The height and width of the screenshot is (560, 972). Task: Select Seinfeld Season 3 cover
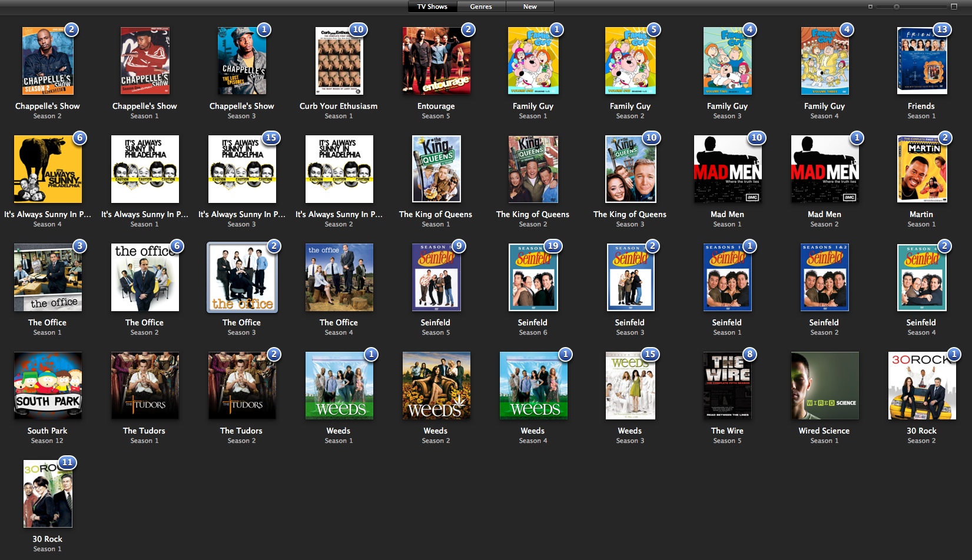[x=631, y=277]
